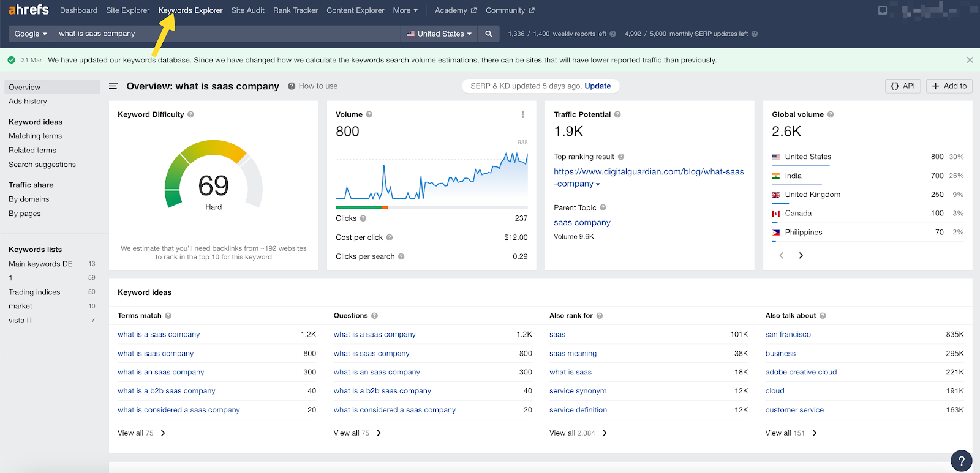The image size is (980, 473).
Task: Click the Cost per click help icon
Action: [390, 237]
